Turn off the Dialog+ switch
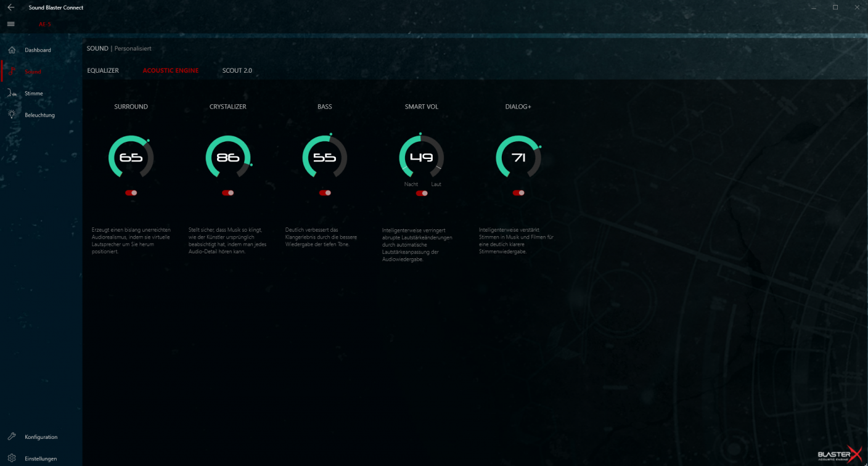This screenshot has width=868, height=466. [518, 193]
